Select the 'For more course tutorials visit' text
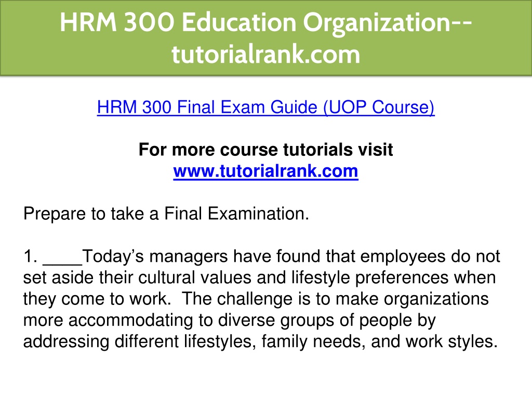Screen dimensions: 532x399 click(265, 150)
